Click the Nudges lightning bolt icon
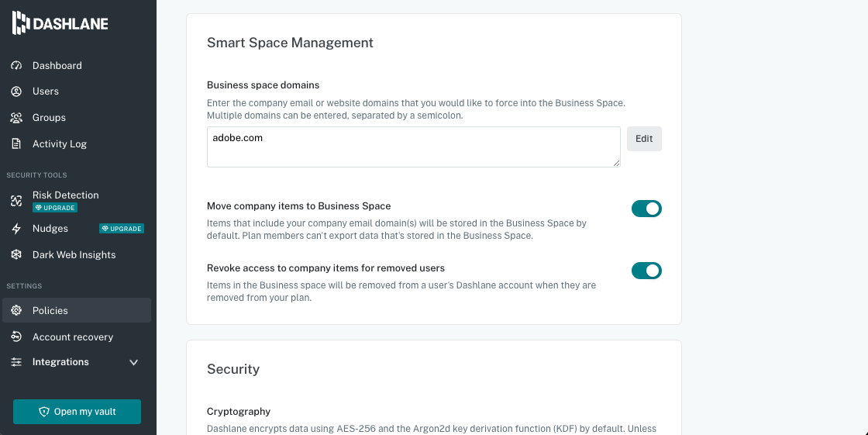868x435 pixels. coord(16,229)
